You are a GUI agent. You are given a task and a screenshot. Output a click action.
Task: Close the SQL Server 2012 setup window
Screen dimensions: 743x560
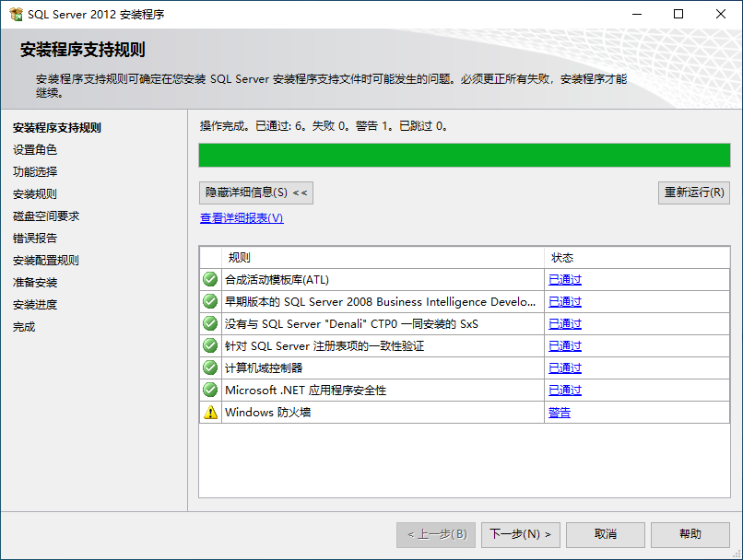(x=721, y=14)
